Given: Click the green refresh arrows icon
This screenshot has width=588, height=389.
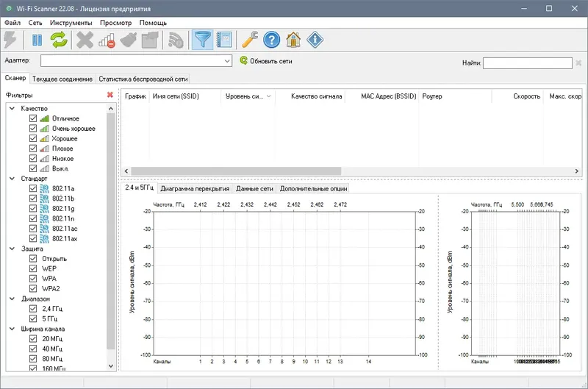Looking at the screenshot, I should coord(59,40).
